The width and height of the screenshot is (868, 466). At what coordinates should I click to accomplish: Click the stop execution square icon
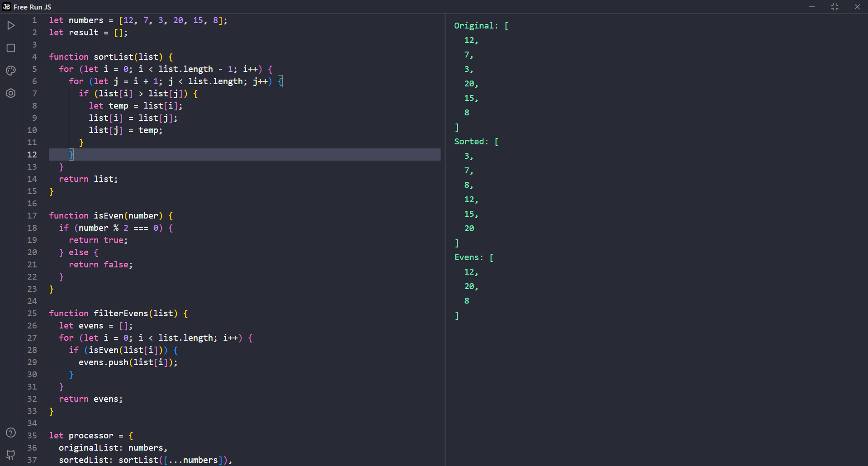point(11,48)
